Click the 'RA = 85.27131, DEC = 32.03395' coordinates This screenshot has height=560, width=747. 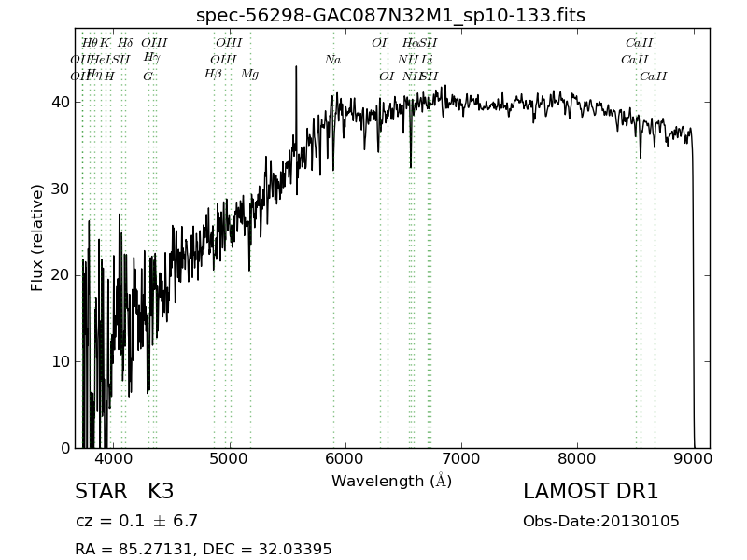coord(204,549)
